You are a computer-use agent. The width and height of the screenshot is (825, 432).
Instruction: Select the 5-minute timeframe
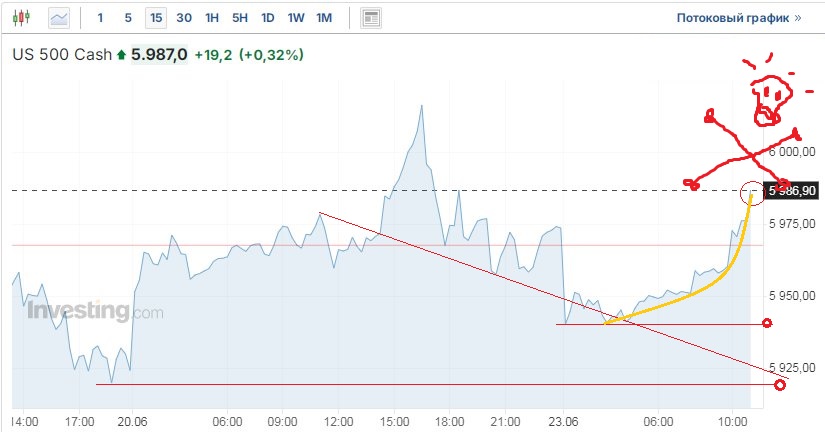point(127,18)
